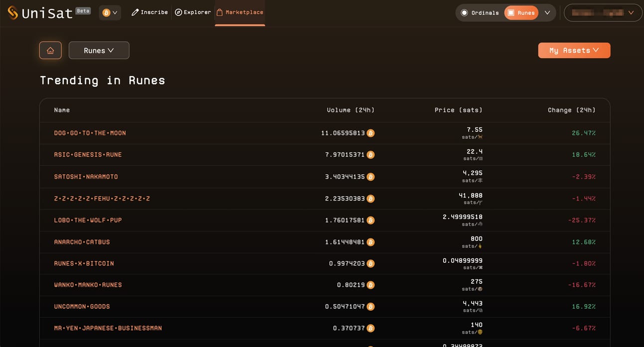Screen dimensions: 644x347
Task: Click the 275 price value
Action: 477,282
